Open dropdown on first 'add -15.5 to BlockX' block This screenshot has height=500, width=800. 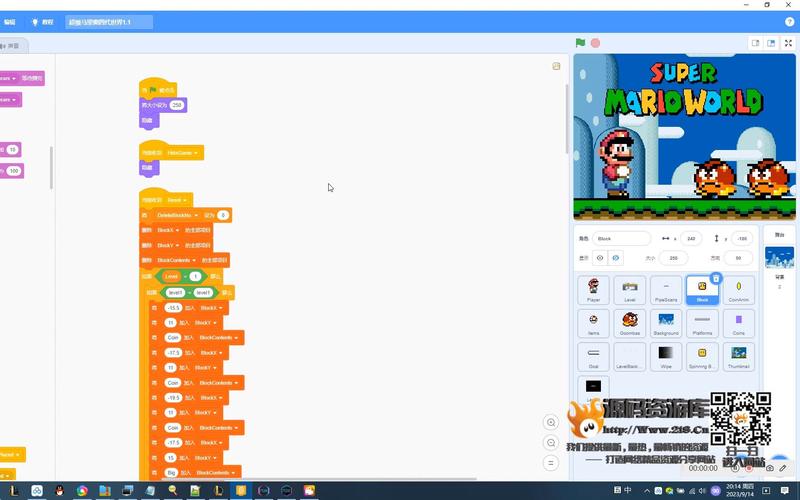211,308
